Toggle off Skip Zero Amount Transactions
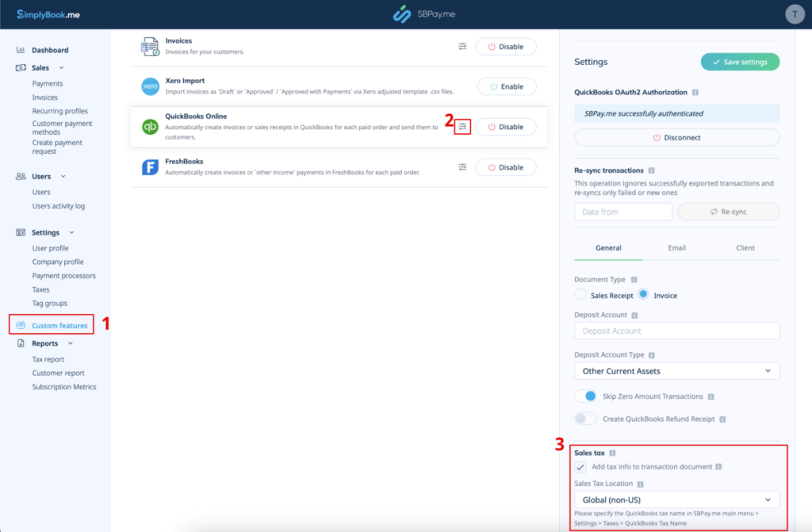This screenshot has width=812, height=532. 585,396
